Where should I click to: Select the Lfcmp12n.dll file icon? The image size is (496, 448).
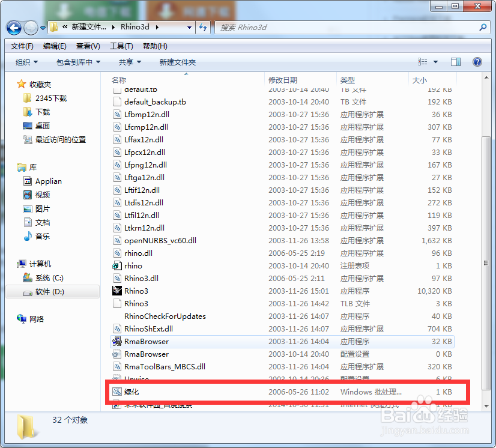117,127
